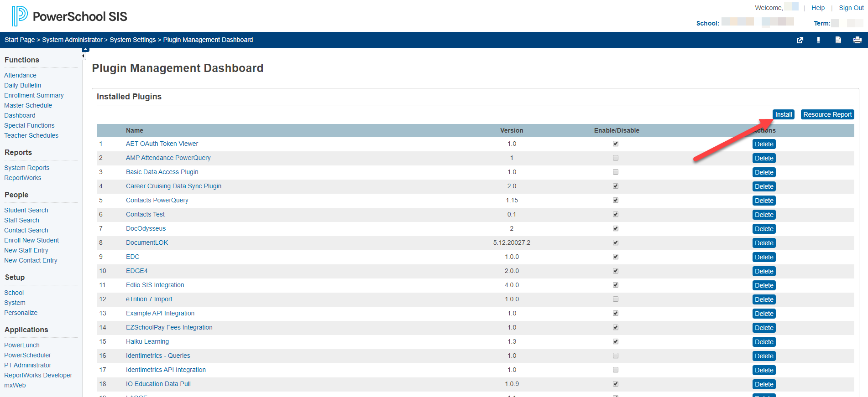Toggle DocOdysseus enable checkbox

click(x=616, y=228)
